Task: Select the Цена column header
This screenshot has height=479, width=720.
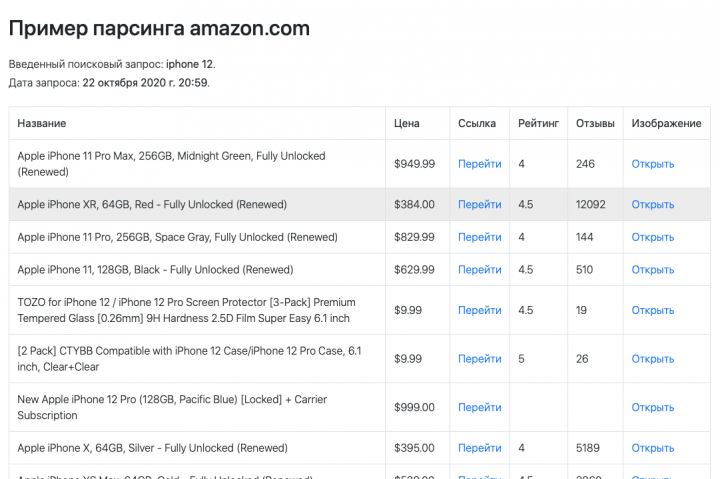Action: 406,123
